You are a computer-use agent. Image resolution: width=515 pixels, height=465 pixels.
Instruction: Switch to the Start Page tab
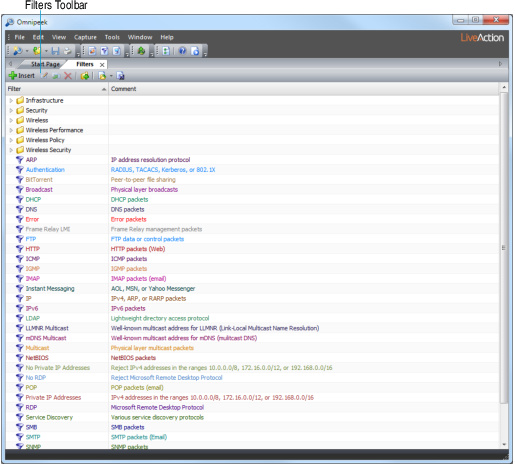point(45,64)
